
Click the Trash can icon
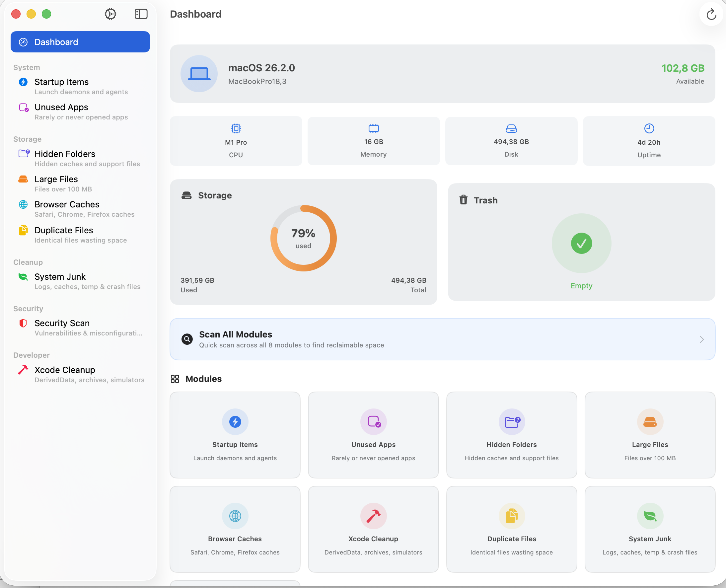click(x=463, y=200)
